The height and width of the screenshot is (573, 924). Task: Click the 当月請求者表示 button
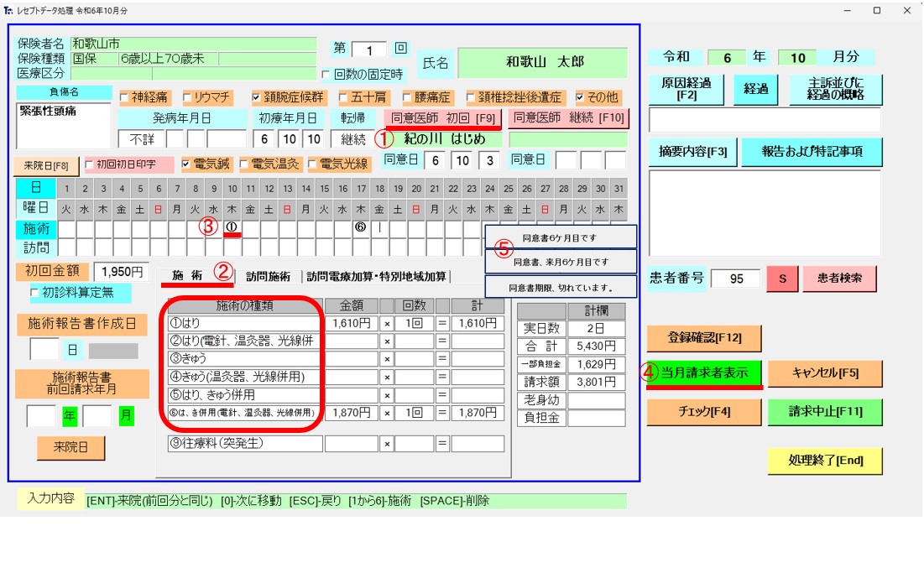point(703,373)
